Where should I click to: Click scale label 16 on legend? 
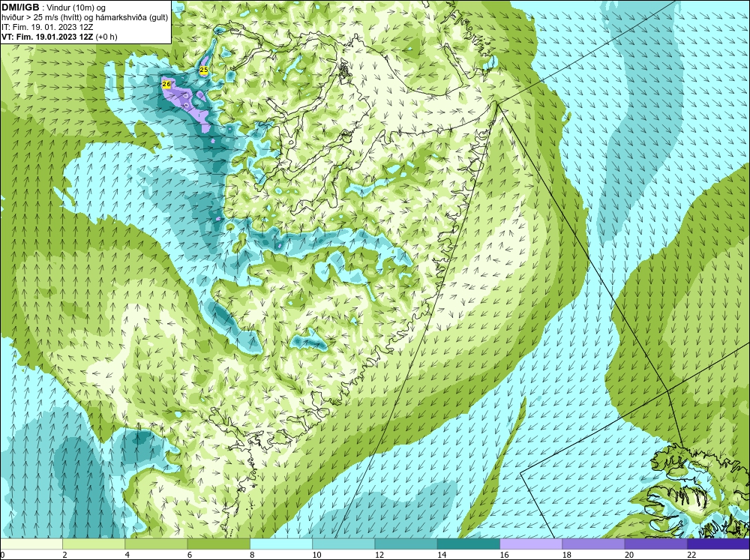point(504,554)
